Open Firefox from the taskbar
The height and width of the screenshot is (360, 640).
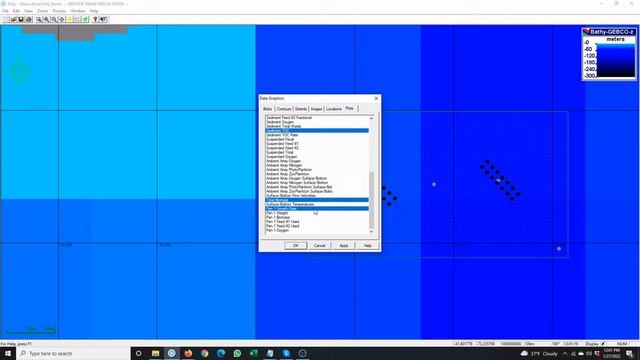point(188,353)
